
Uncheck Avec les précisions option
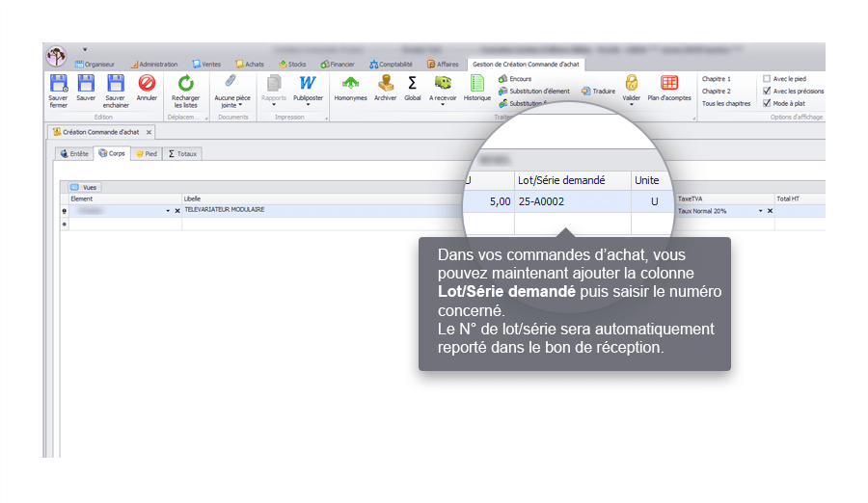pyautogui.click(x=767, y=91)
